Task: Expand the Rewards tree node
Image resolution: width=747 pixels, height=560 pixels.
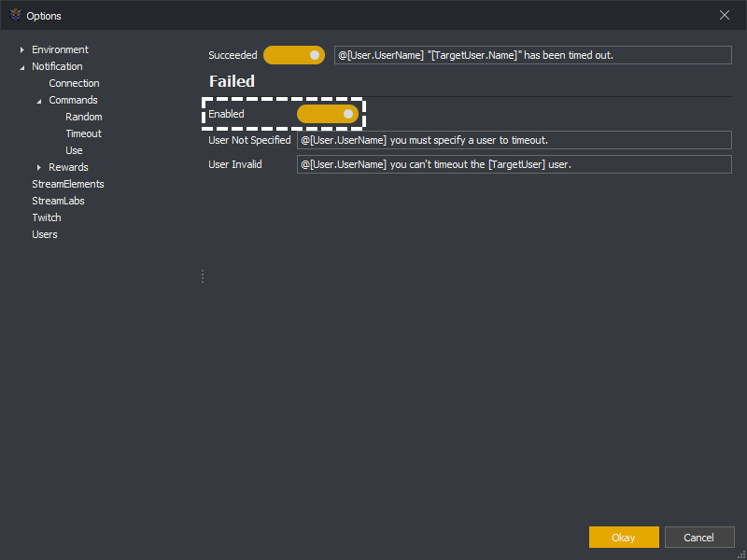Action: pyautogui.click(x=39, y=167)
